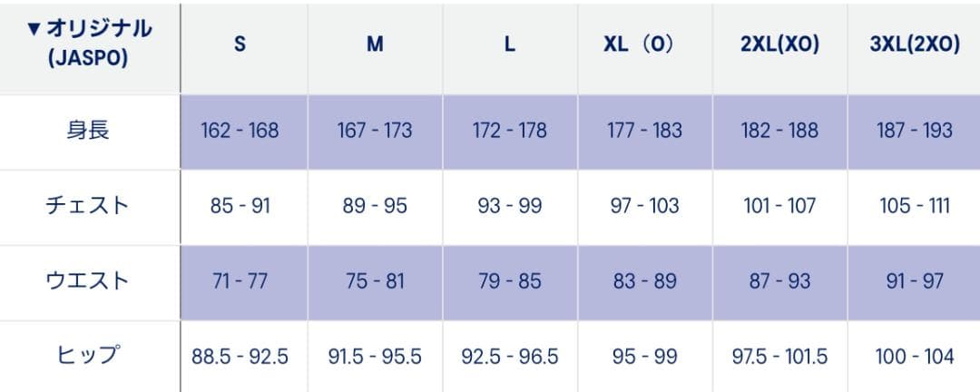This screenshot has width=980, height=392.
Task: Select the 88.5 - 92.5 hip cell
Action: 240,357
